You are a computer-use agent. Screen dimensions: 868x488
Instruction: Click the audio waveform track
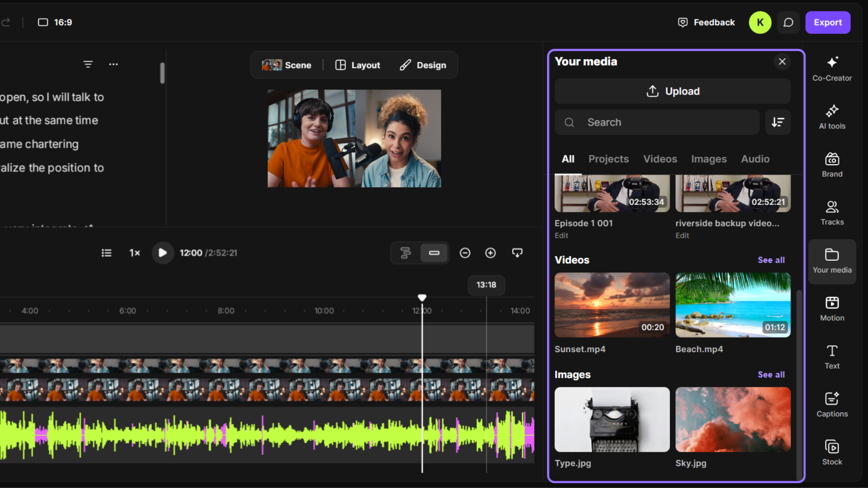[267, 435]
